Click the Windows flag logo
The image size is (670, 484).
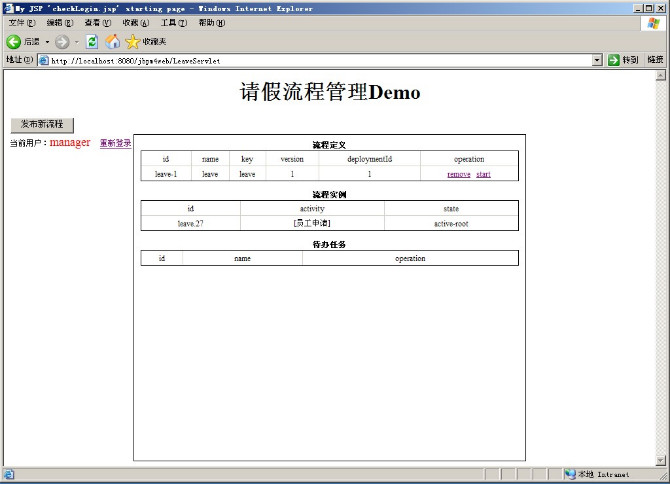[653, 23]
